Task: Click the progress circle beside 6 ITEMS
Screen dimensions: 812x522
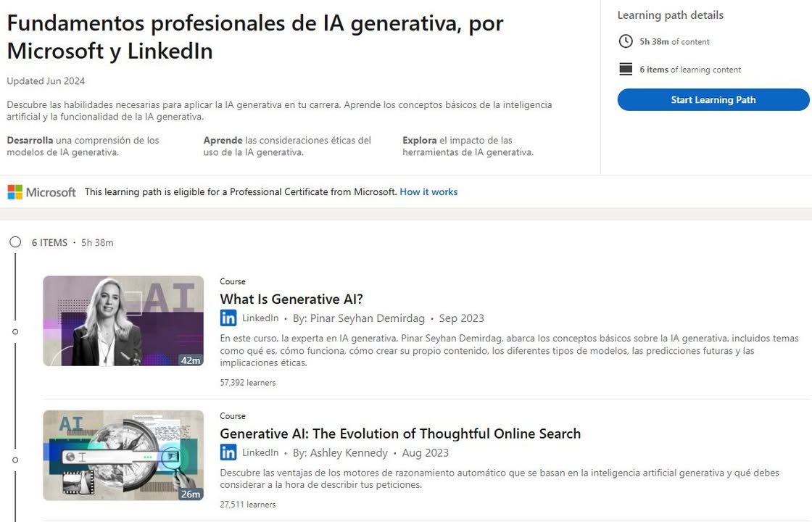Action: (15, 242)
